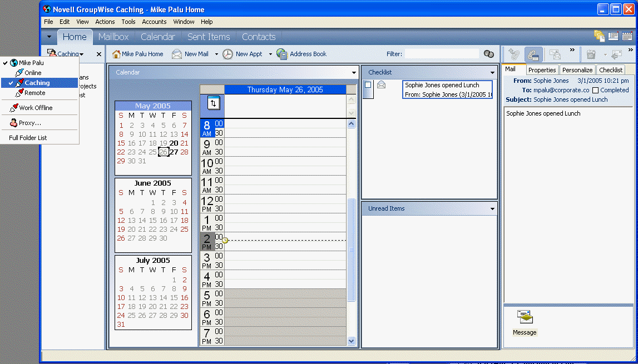Click the all-day area scroll down arrow
Viewport: 638px width, 364px height.
coord(352,113)
